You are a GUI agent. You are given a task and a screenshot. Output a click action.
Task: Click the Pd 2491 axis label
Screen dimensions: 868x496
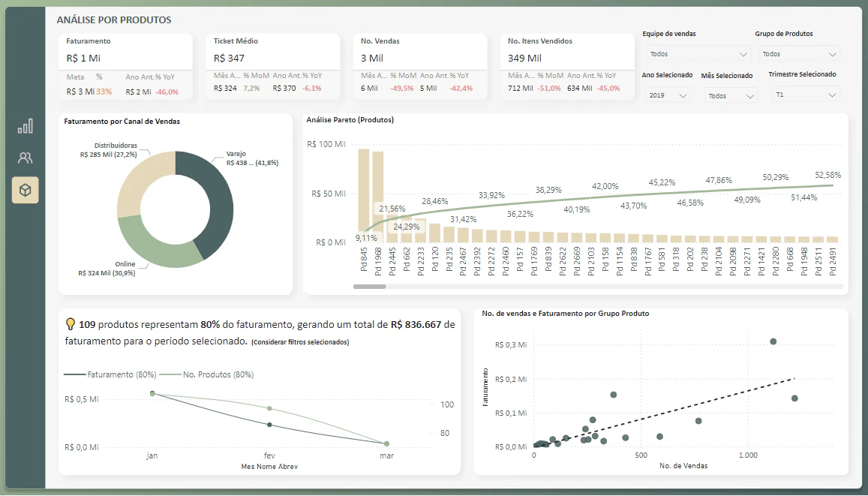832,261
